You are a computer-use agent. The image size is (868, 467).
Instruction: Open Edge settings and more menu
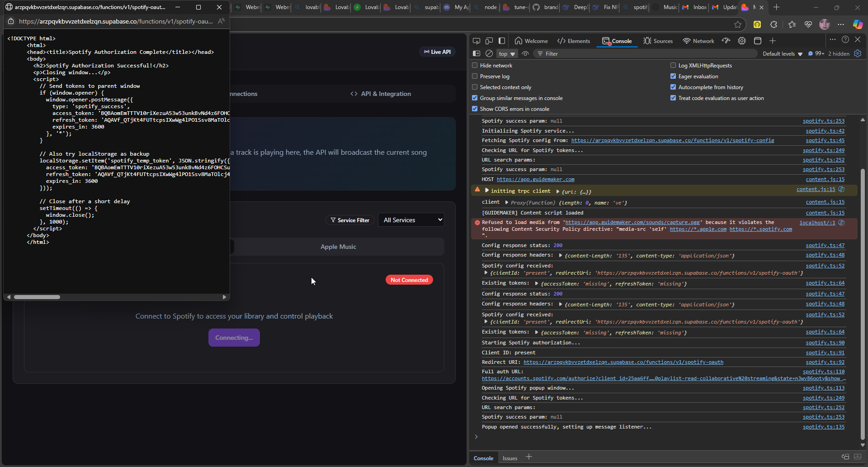tap(841, 24)
